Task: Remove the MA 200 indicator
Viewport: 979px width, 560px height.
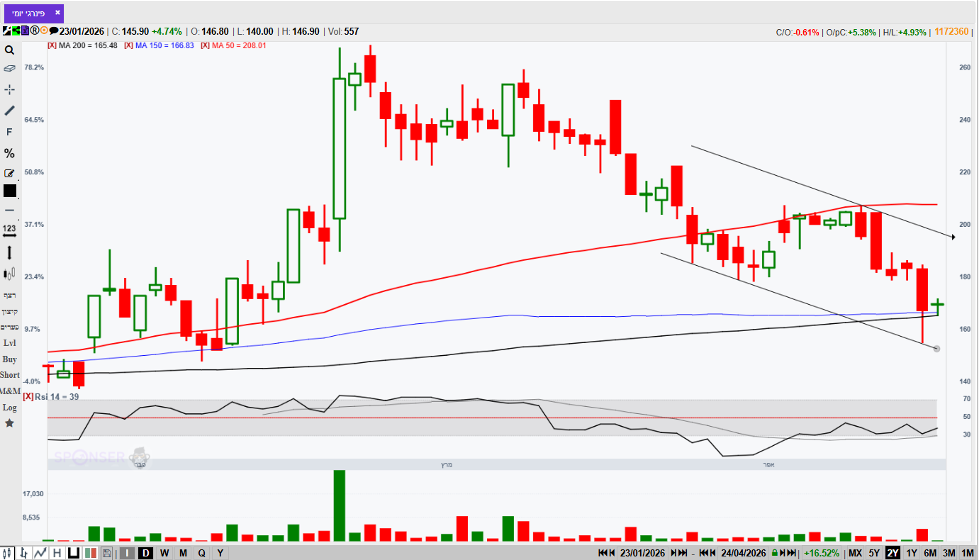Action: [x=51, y=45]
